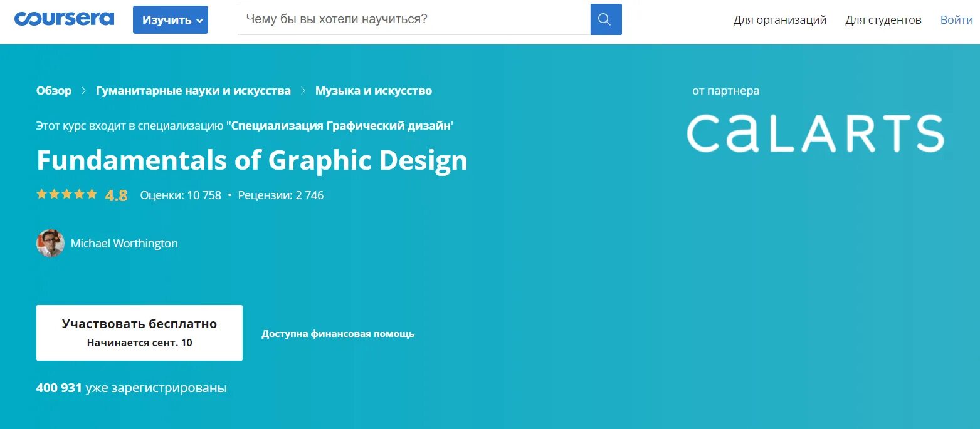The height and width of the screenshot is (429, 980).
Task: Go to Обзор breadcrumb
Action: pos(54,91)
